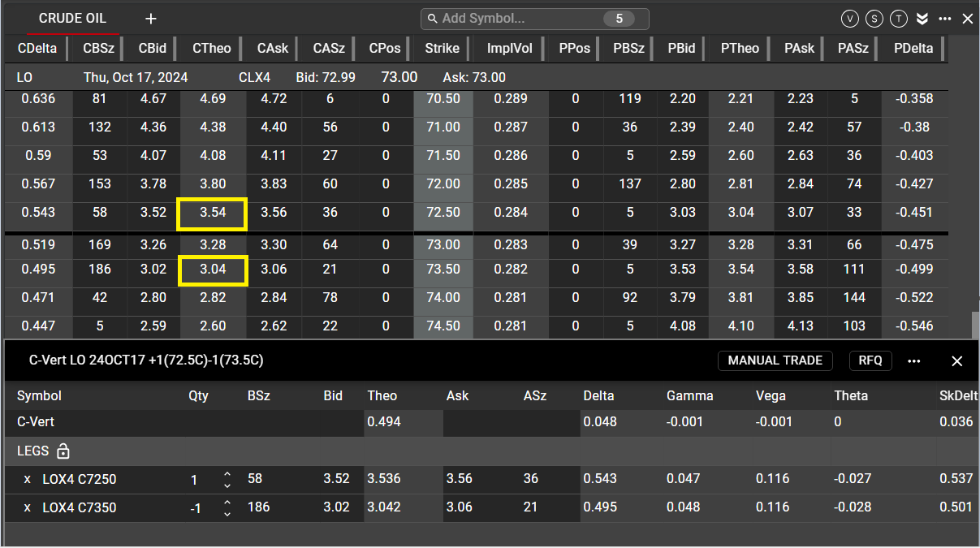Click the CBSz column header
Image resolution: width=980 pixels, height=548 pixels.
click(100, 48)
